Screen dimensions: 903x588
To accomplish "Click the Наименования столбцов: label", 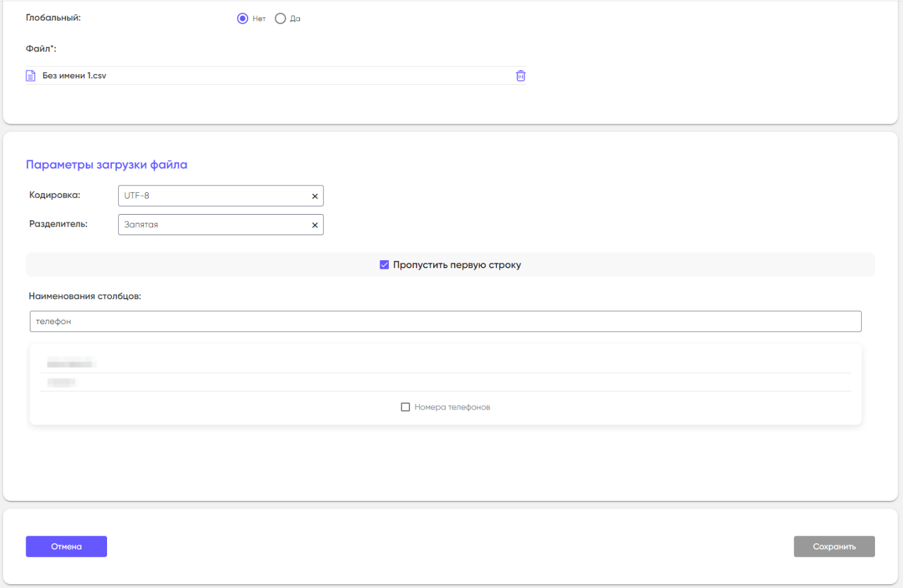I will pos(85,296).
